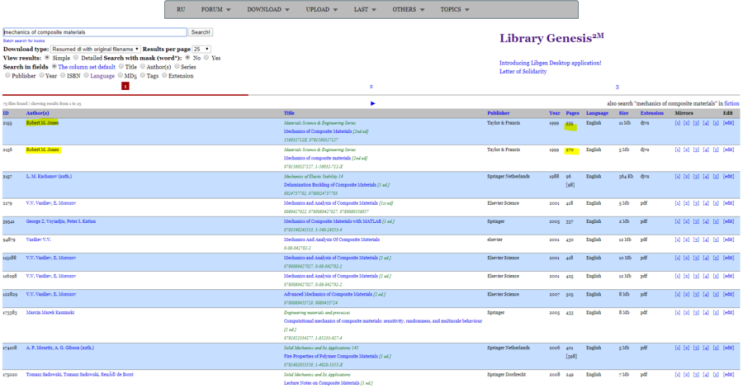743x389 pixels.
Task: Select the Publisher search field radio
Action: pyautogui.click(x=8, y=75)
